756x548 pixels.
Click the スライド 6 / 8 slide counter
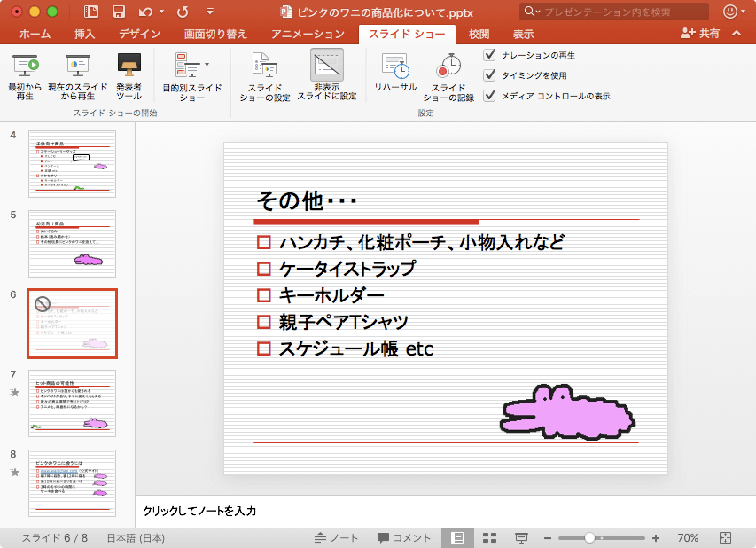pyautogui.click(x=54, y=538)
